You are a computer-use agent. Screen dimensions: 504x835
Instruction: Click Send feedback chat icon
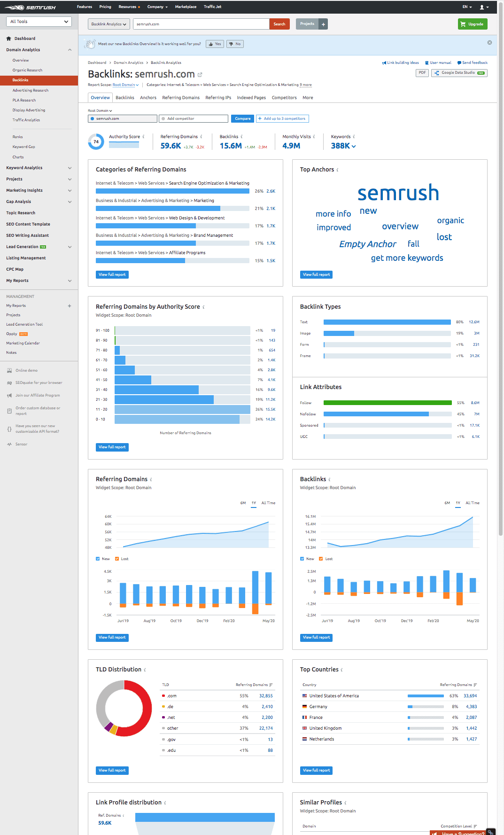pos(459,62)
